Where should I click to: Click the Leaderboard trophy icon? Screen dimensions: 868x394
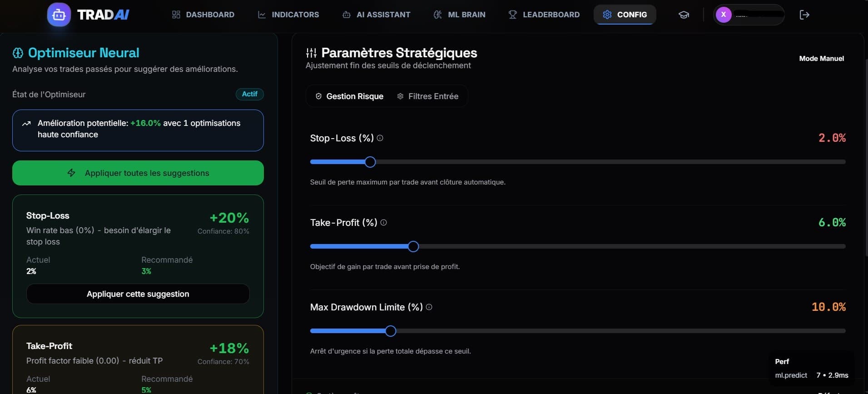[x=512, y=15]
